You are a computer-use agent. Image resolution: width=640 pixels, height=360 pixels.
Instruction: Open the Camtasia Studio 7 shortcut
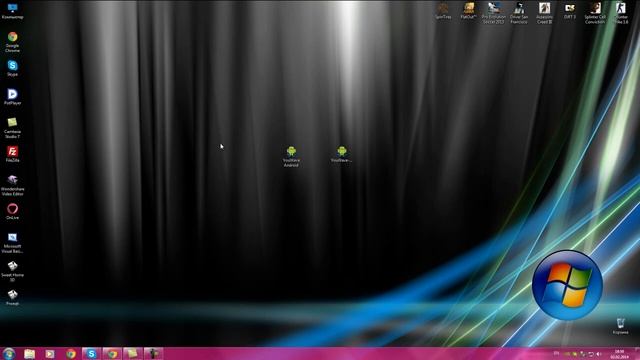pyautogui.click(x=12, y=127)
